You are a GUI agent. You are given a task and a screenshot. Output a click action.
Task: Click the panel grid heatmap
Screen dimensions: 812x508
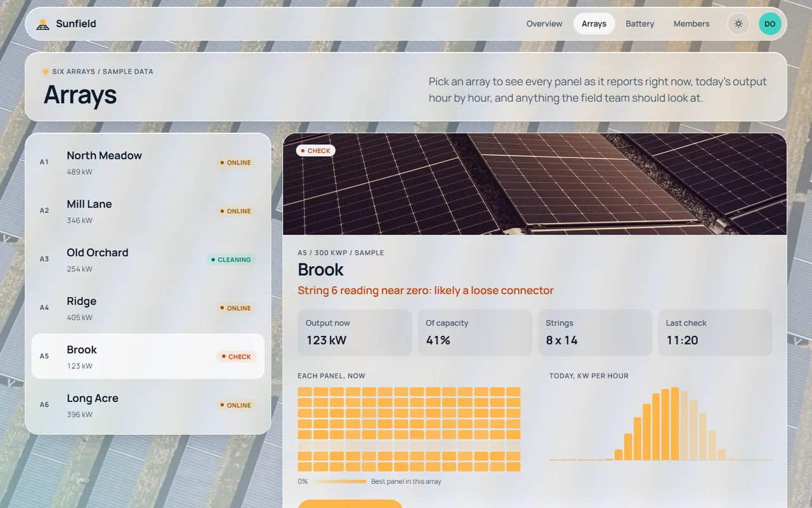tap(409, 429)
